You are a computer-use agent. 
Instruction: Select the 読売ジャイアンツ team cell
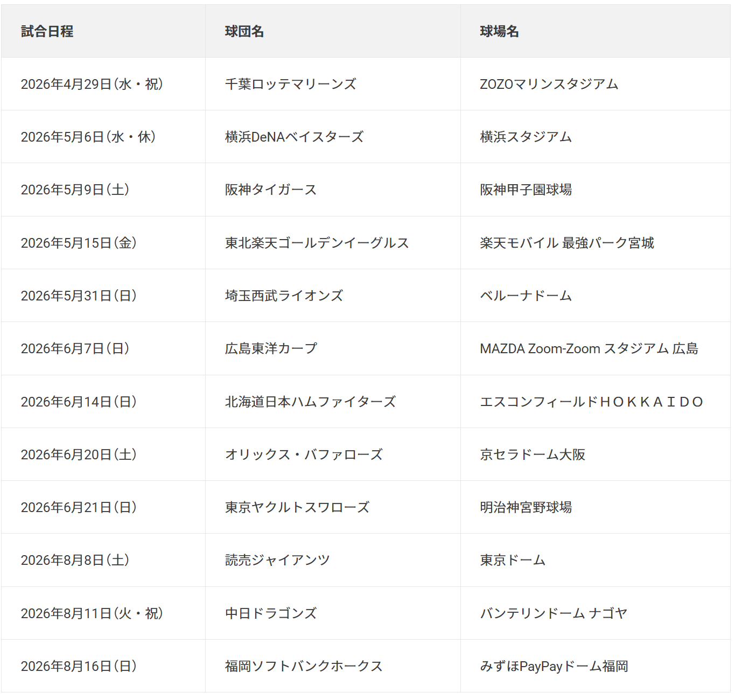pyautogui.click(x=277, y=560)
